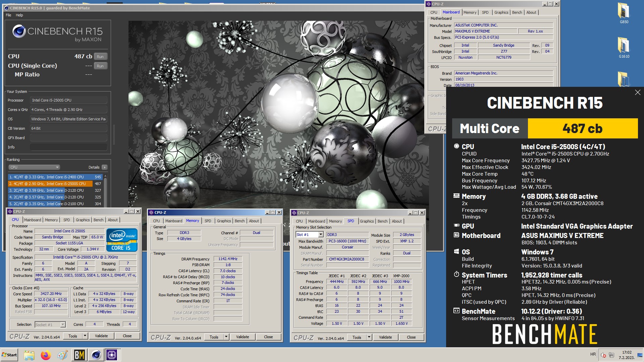Image resolution: width=644 pixels, height=362 pixels.
Task: Click DRAM Frequency value 1142.4 MHz
Action: tap(228, 259)
